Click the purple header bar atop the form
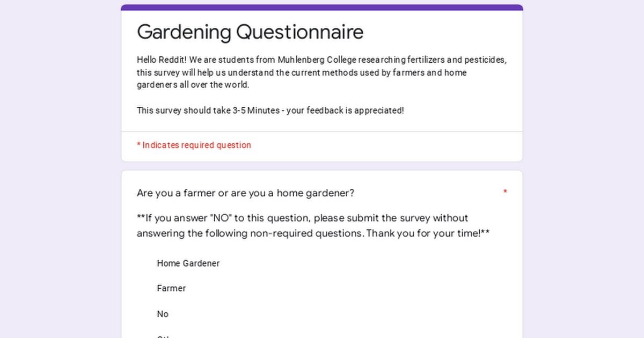 click(x=322, y=8)
